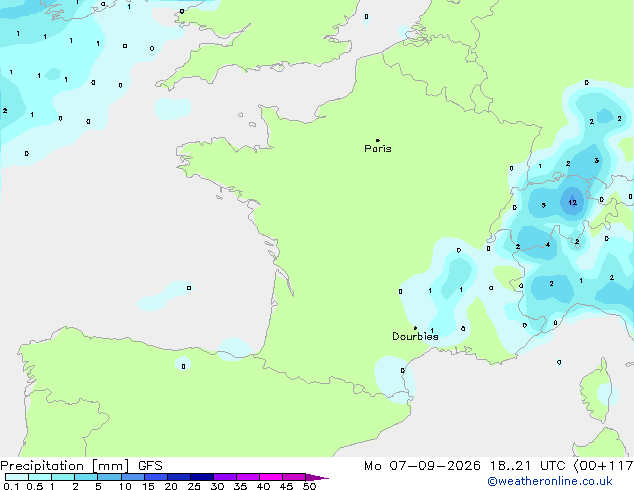The height and width of the screenshot is (490, 634).
Task: Click the GFS model label
Action: (150, 466)
